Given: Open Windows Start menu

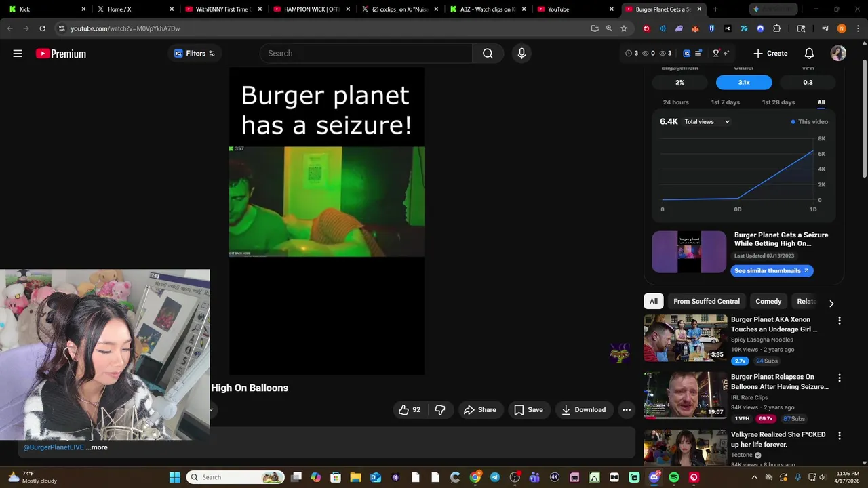Looking at the screenshot, I should 174,477.
